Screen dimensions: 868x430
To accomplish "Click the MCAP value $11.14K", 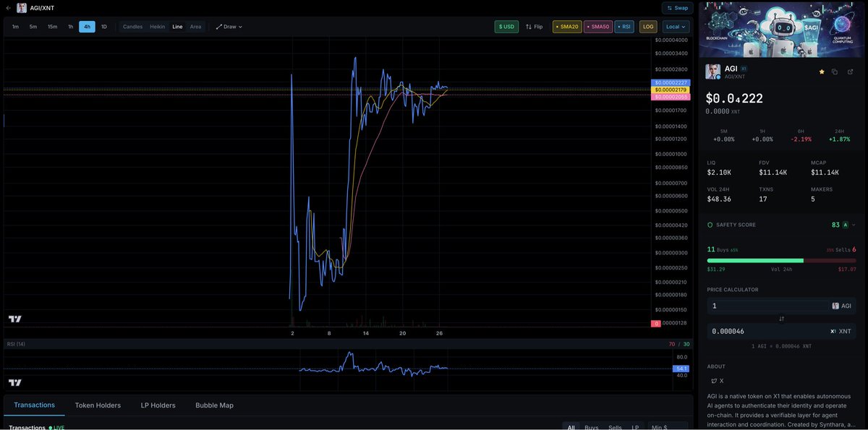I will [x=825, y=173].
